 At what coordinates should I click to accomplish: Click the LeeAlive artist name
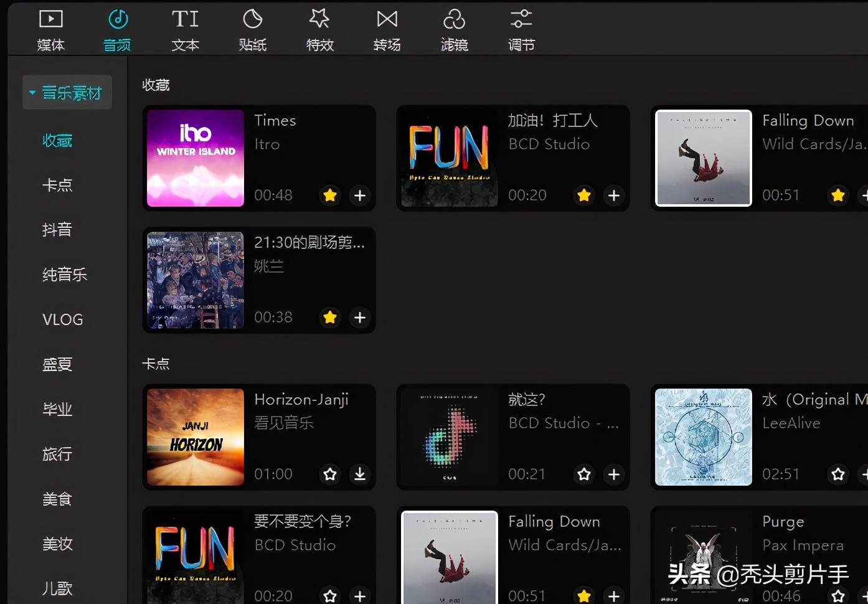[x=791, y=423]
